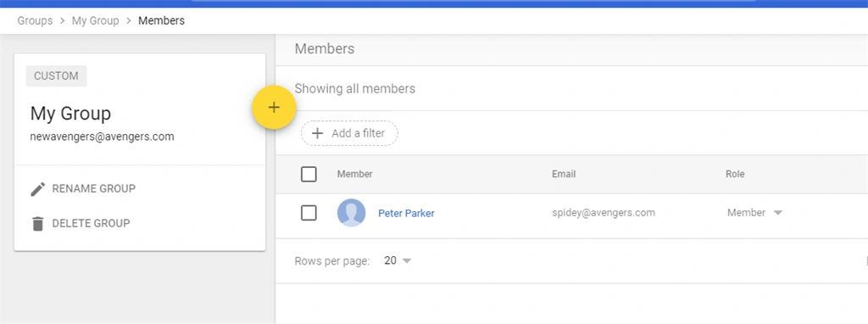
Task: Open Peter Parker's profile link
Action: point(406,213)
